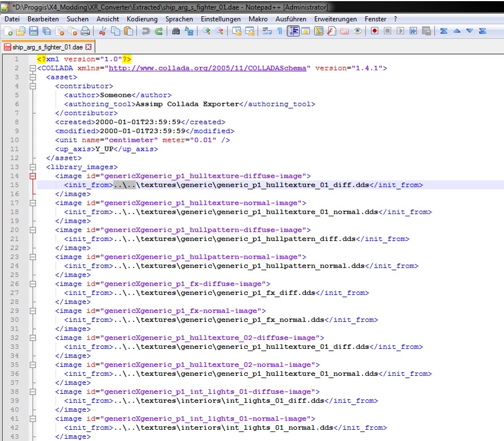
Task: Open the ? help menu
Action: (x=395, y=19)
